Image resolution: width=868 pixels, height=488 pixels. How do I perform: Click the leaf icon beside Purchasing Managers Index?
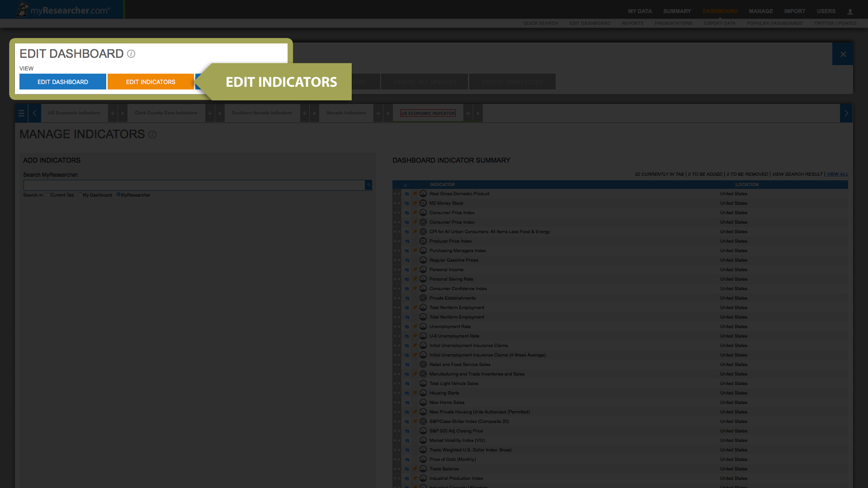coord(415,250)
